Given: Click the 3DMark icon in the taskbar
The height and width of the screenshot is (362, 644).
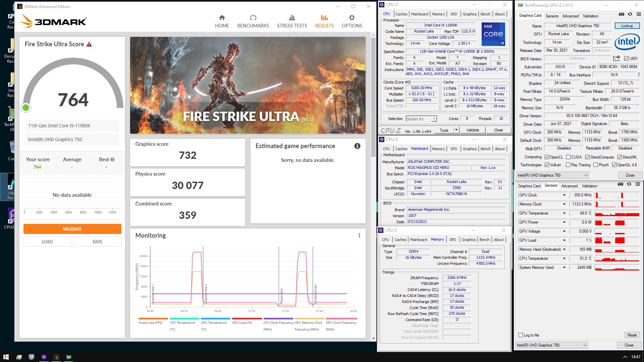Looking at the screenshot, I should 56,357.
